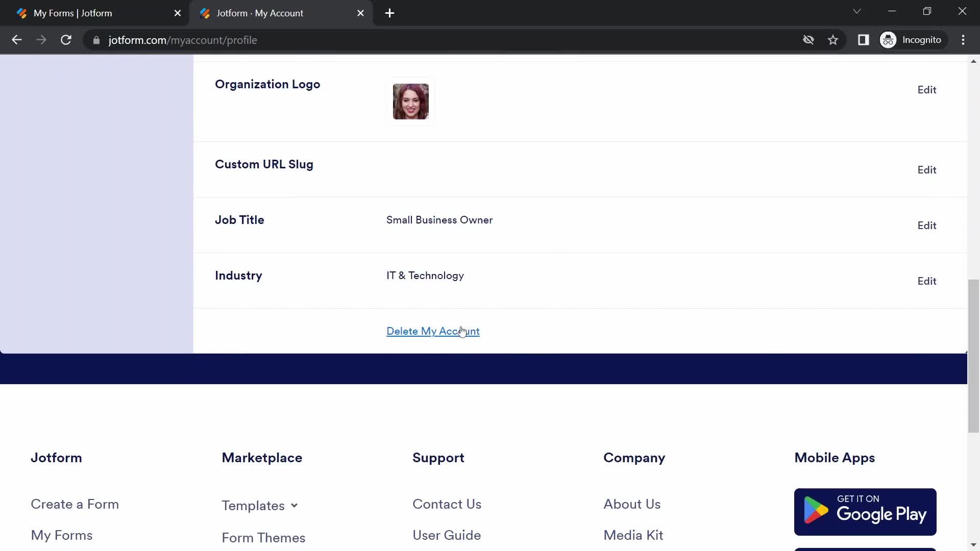Click the Edit link for Custom URL Slug
Screen dimensions: 980x551
(927, 169)
